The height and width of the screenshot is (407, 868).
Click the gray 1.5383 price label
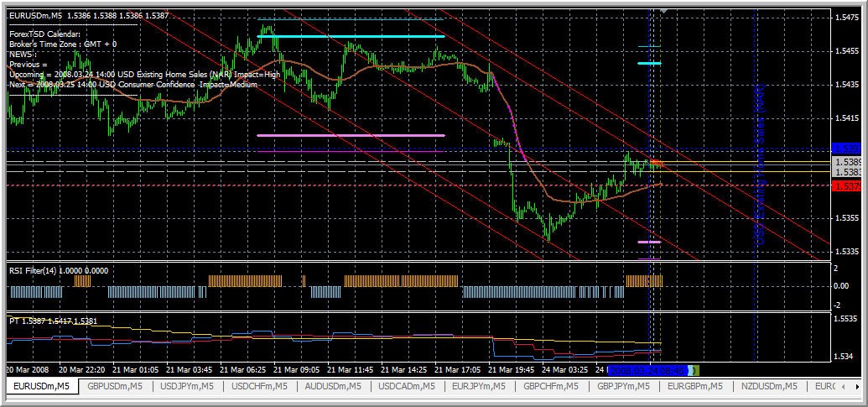coord(848,172)
